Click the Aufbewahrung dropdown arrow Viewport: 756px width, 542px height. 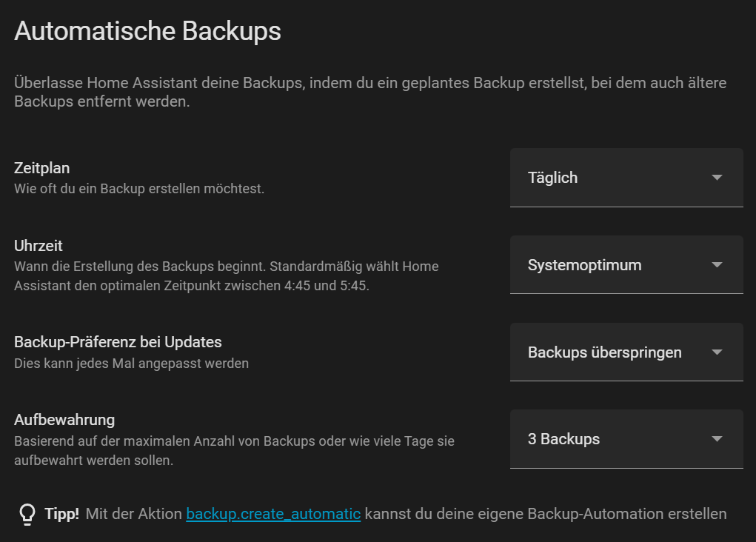click(716, 439)
